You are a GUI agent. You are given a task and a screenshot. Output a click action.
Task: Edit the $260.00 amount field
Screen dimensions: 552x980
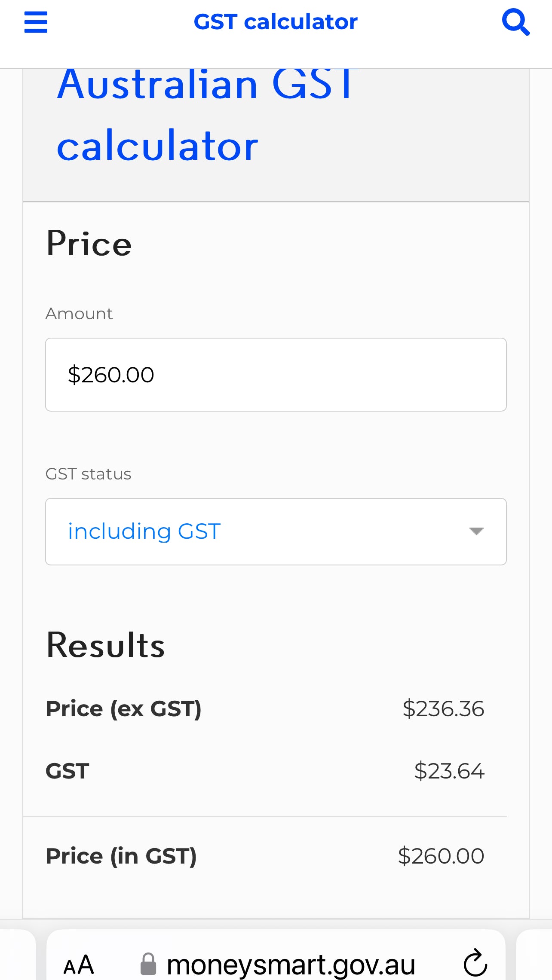pos(276,375)
